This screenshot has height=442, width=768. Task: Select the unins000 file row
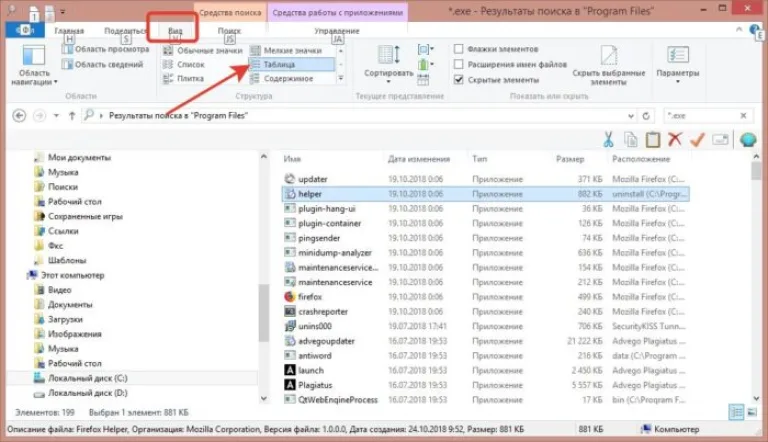click(485, 326)
